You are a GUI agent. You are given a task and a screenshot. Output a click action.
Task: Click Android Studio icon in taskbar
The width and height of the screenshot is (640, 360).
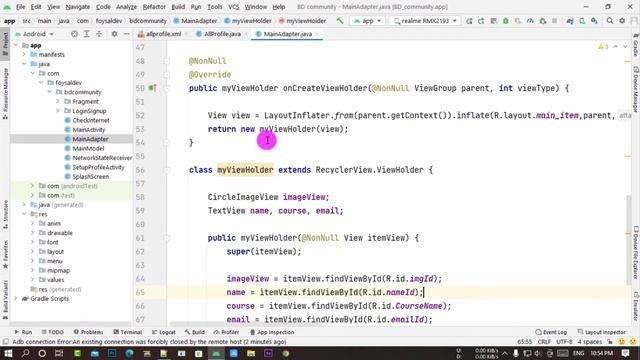(216, 353)
